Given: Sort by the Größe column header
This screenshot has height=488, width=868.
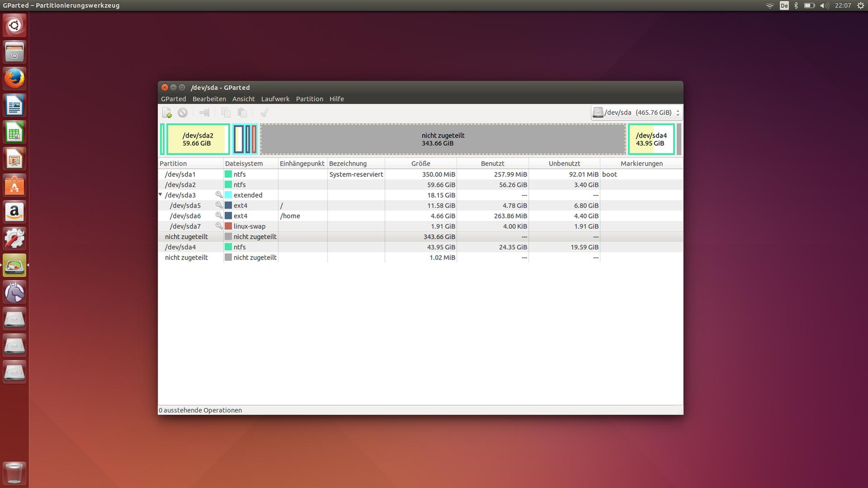Looking at the screenshot, I should (421, 164).
